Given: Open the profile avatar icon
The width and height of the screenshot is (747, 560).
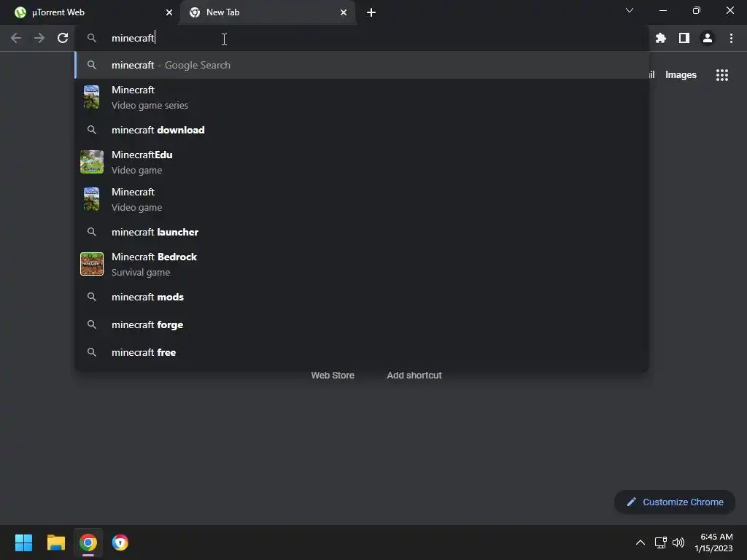Looking at the screenshot, I should click(x=707, y=38).
